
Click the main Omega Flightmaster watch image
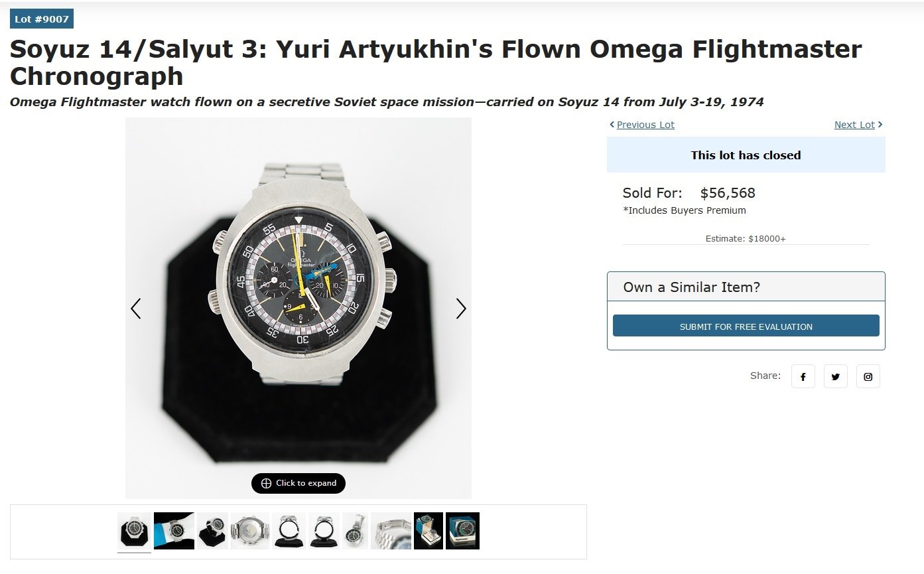pyautogui.click(x=298, y=292)
